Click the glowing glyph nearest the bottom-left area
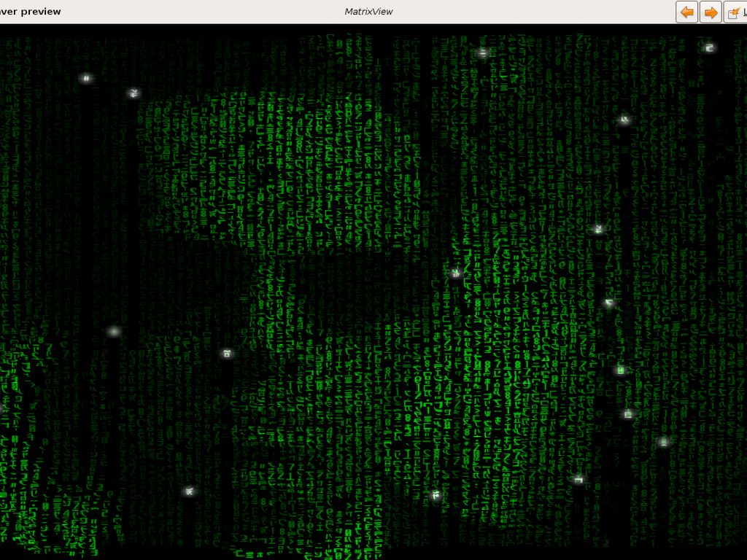 pos(189,491)
